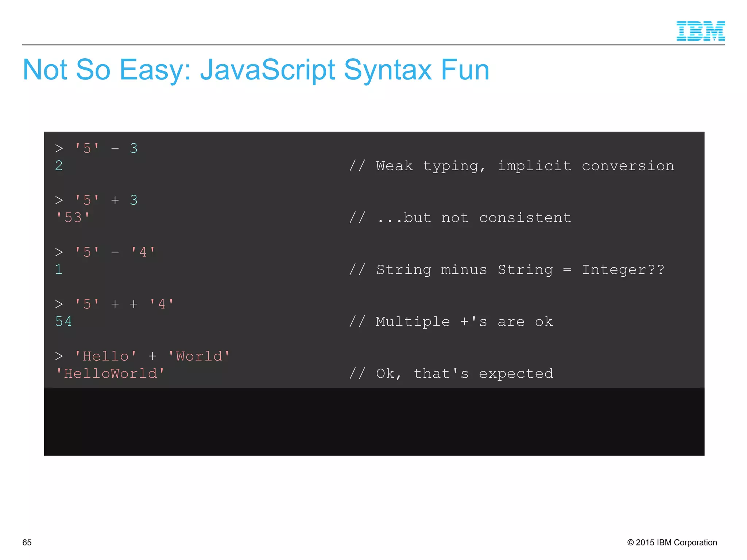Click comment '...but not consistent'
Viewport: 747px width, 560px height.
pos(460,218)
